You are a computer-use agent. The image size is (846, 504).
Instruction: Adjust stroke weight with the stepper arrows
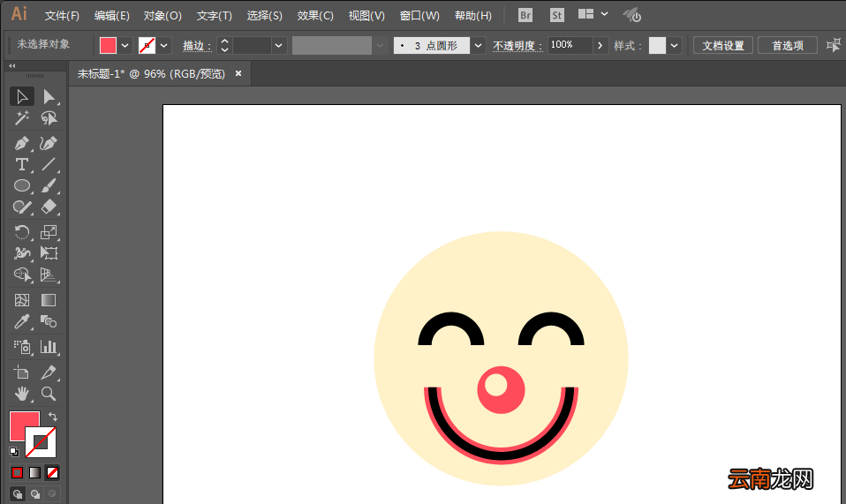225,46
